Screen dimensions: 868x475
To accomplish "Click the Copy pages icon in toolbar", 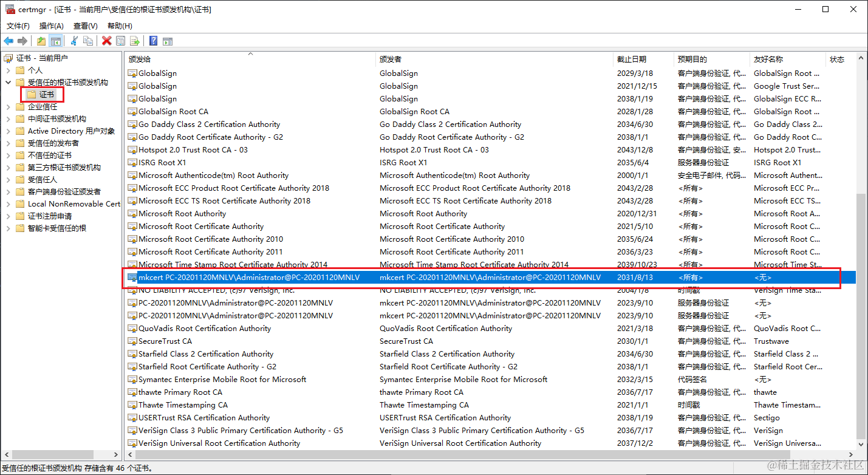I will 88,41.
